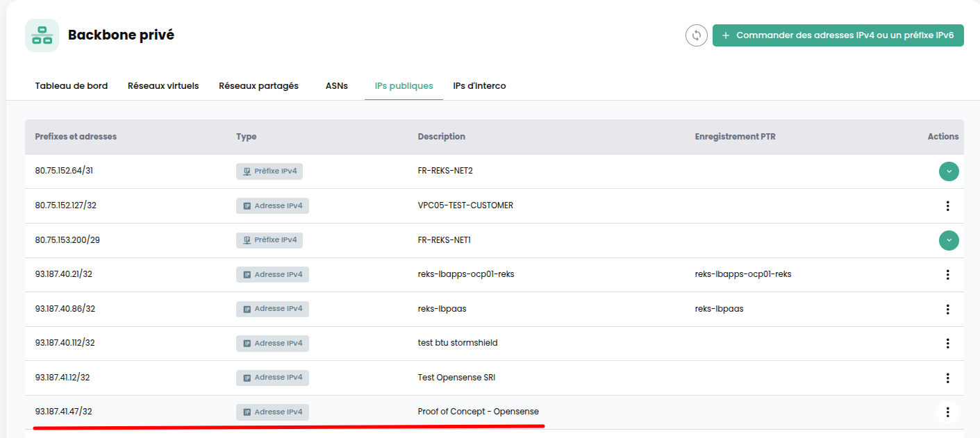This screenshot has height=438, width=980.
Task: Open the IPs d'interco tab
Action: [479, 86]
